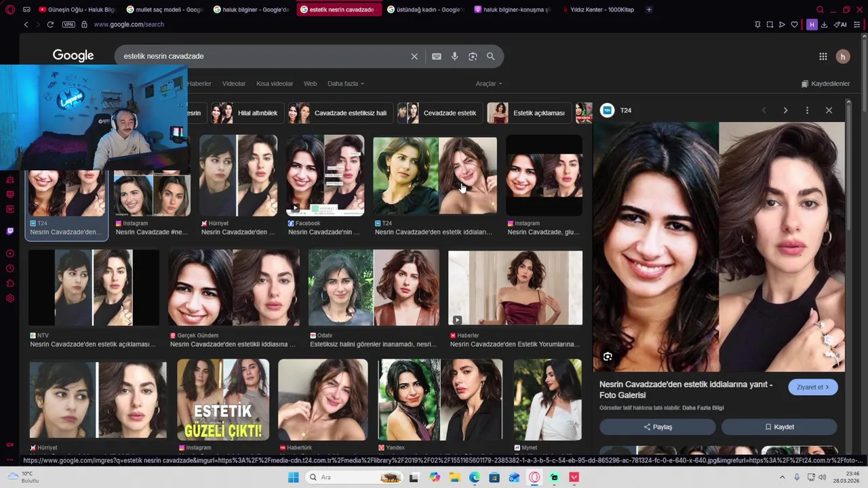Click Paylaş share button
Screen dimensions: 868x488
click(x=657, y=427)
